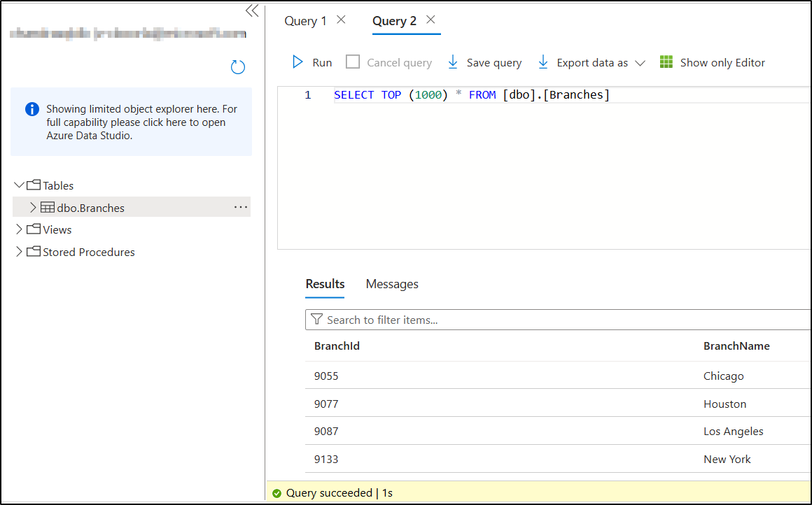Click the green grid Show only Editor icon
Viewport: 812px width, 505px height.
(666, 62)
